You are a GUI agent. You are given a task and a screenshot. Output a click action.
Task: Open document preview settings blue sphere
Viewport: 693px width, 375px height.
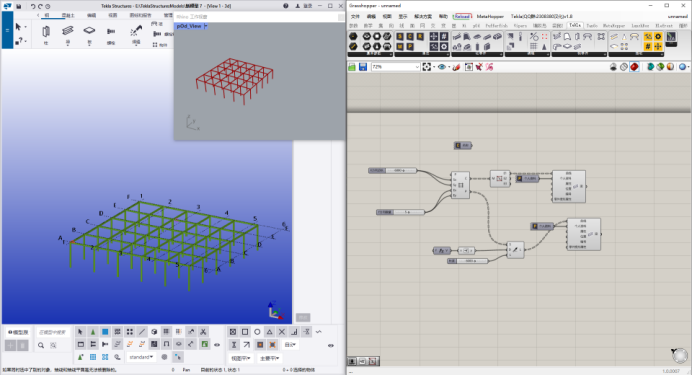pos(682,67)
